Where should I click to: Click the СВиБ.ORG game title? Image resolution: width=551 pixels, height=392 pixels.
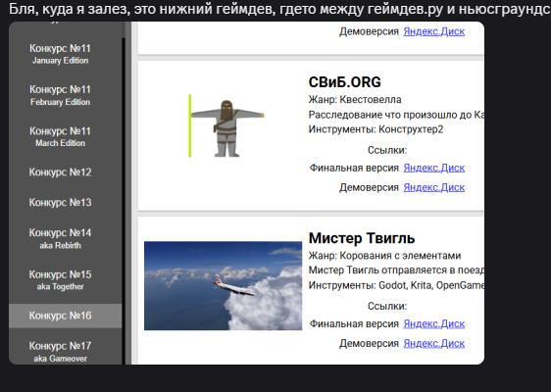(x=345, y=82)
